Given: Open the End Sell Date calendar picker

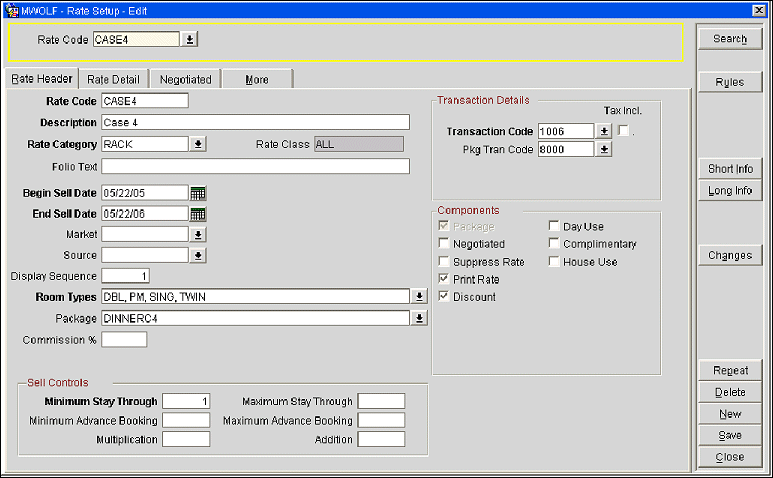Looking at the screenshot, I should click(198, 214).
